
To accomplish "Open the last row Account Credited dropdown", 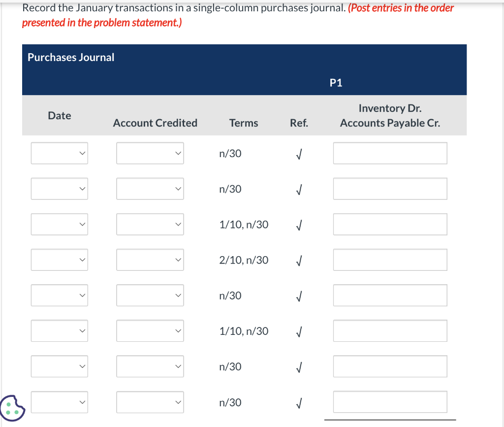I will click(150, 402).
